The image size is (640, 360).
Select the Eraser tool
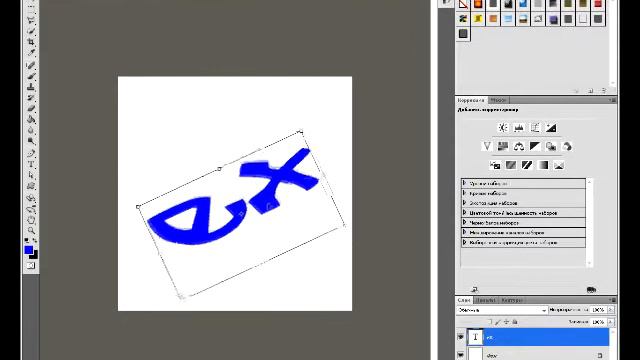pyautogui.click(x=31, y=109)
